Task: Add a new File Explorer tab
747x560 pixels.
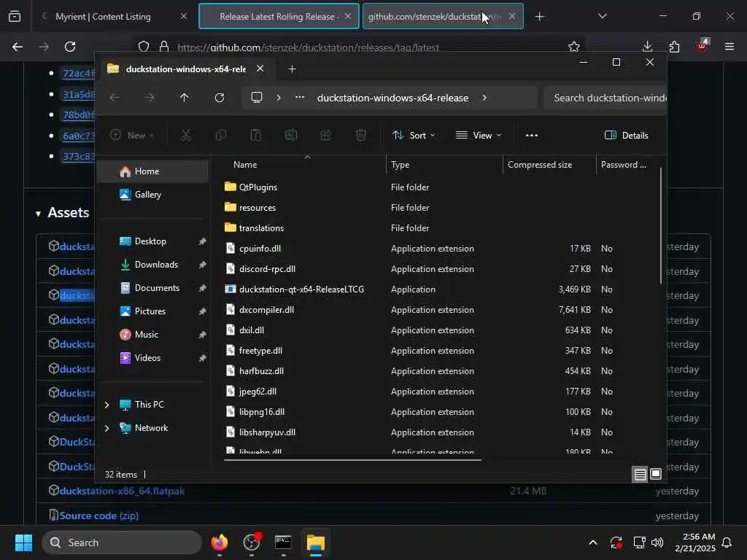Action: point(292,69)
